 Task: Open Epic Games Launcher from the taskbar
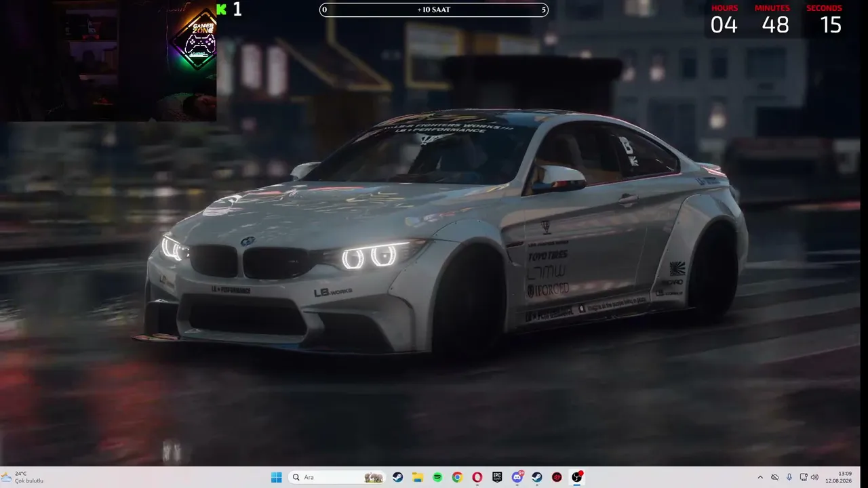click(x=497, y=477)
